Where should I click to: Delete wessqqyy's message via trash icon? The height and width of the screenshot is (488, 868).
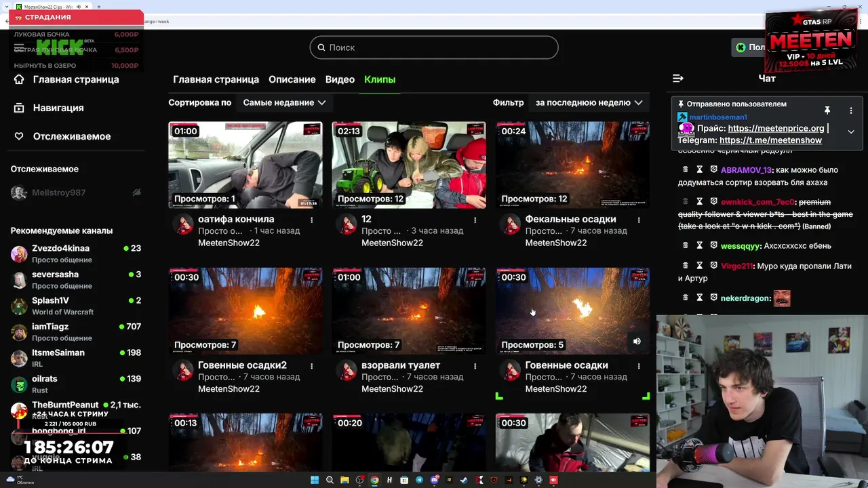(685, 246)
